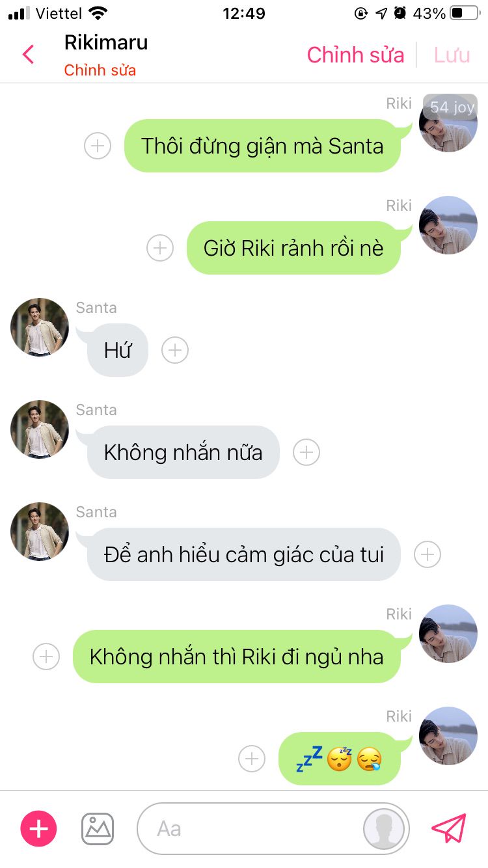Tap the send paper plane icon
The height and width of the screenshot is (868, 488).
coord(450,828)
